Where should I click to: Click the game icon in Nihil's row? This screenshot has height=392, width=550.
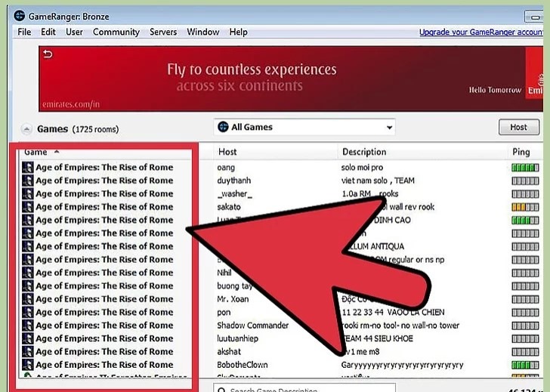click(x=28, y=273)
